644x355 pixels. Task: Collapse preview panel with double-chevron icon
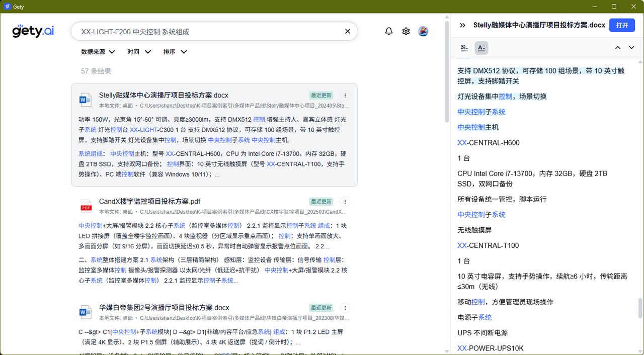(462, 25)
